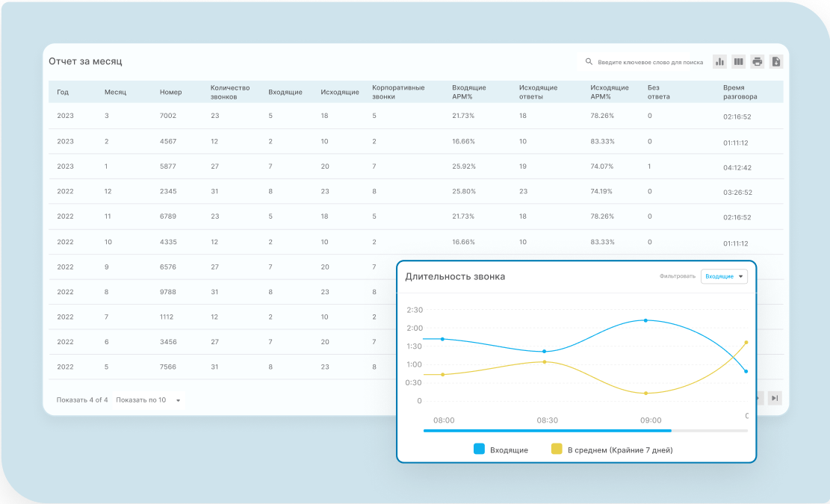Screen dimensions: 830x504
Task: Toggle the yellow 'В среднем' legend series
Action: [x=557, y=449]
